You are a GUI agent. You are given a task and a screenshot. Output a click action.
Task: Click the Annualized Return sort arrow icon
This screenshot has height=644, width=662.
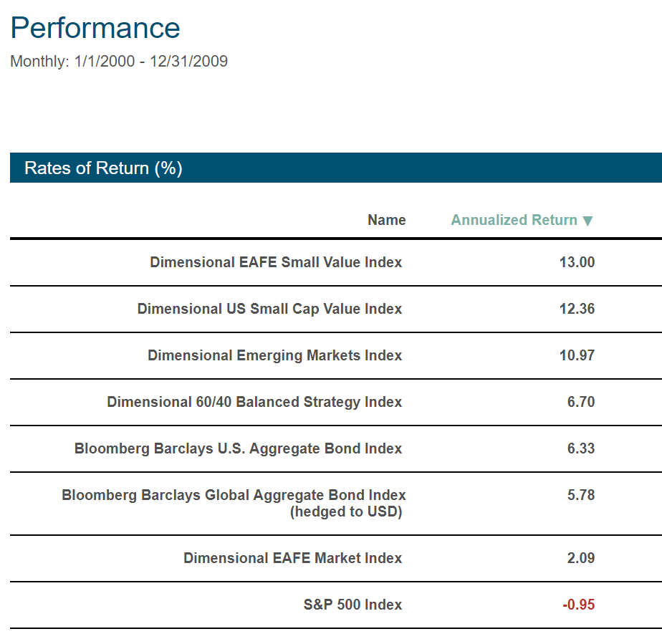click(587, 221)
